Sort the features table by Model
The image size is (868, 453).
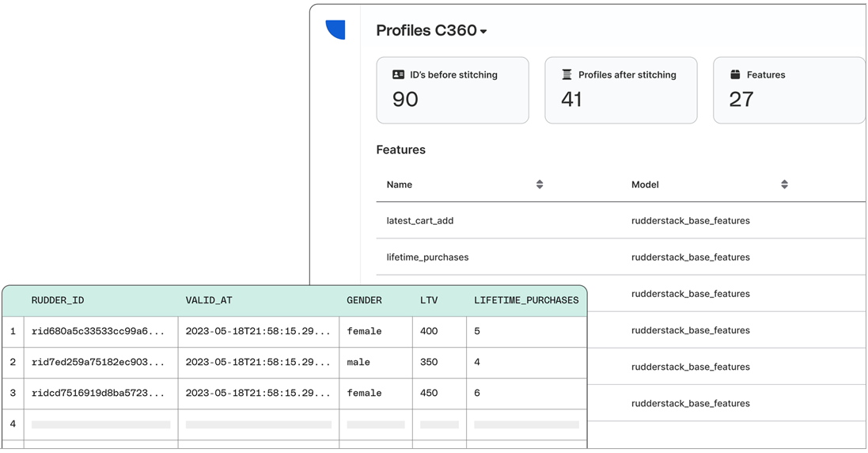[784, 185]
